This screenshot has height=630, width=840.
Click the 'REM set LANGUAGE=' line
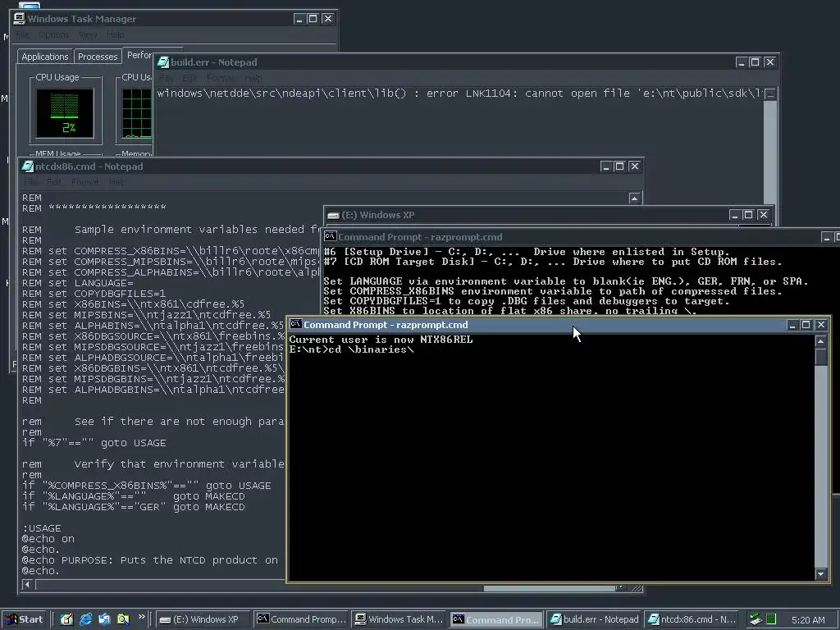[78, 283]
